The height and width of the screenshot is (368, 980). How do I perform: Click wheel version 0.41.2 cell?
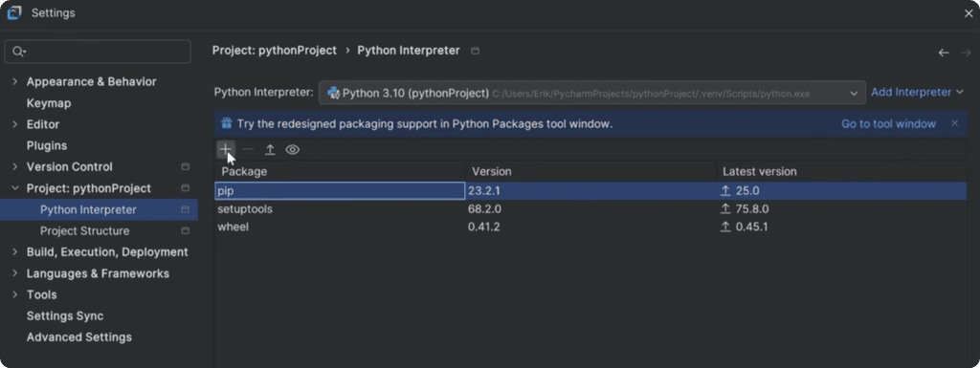(590, 227)
